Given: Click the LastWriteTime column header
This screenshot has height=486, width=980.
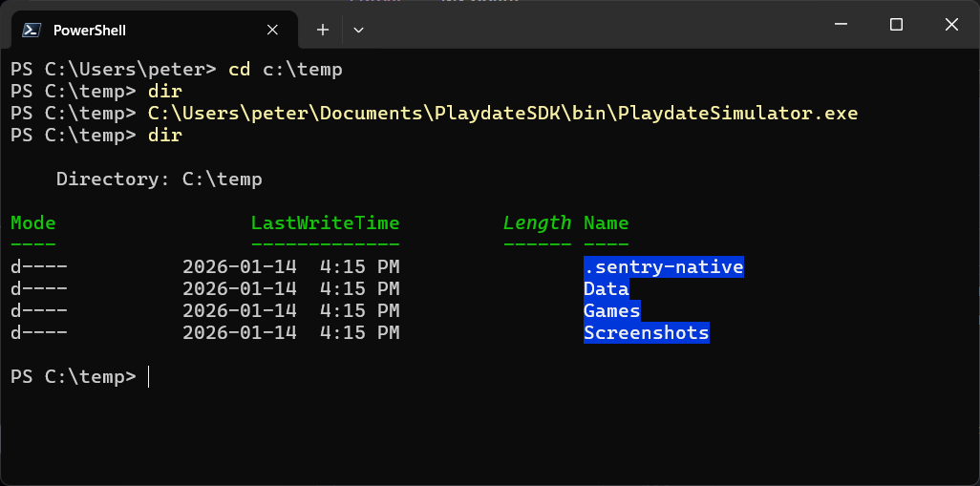Looking at the screenshot, I should (x=325, y=223).
